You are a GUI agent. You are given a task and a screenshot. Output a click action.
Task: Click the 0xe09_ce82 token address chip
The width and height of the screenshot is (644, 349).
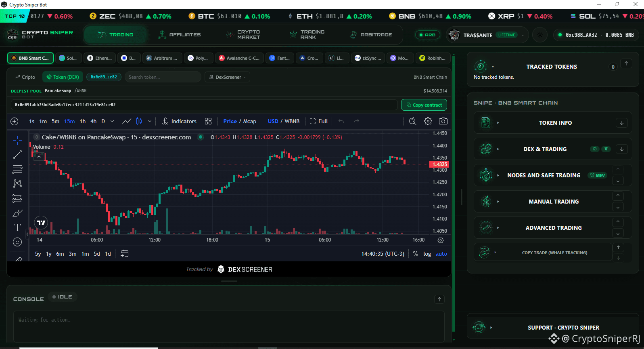(104, 77)
